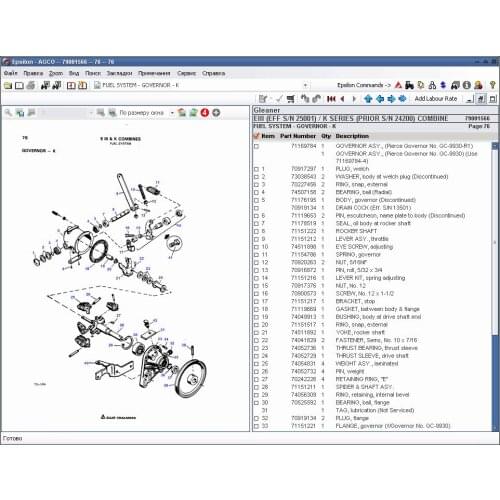The width and height of the screenshot is (500, 500).
Task: Tick the checkbox for item 21 YOKE, rocker shaft
Action: (x=256, y=333)
